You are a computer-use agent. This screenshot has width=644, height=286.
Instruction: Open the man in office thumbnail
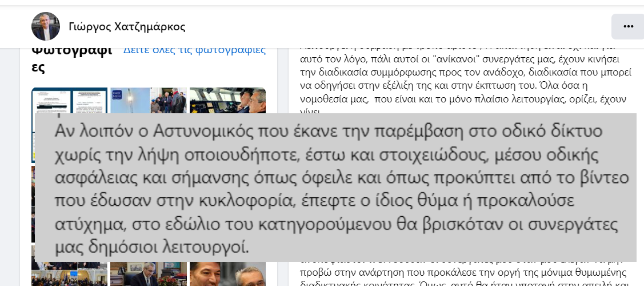148,274
